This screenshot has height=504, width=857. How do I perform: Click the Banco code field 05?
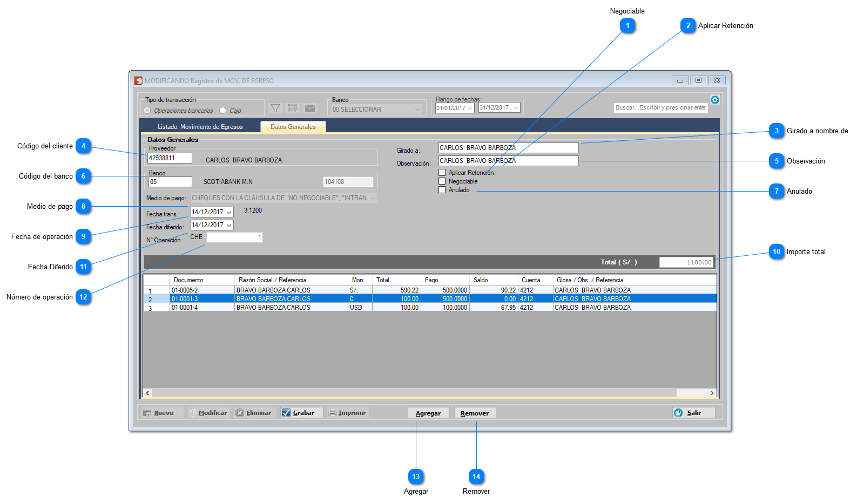click(x=170, y=182)
